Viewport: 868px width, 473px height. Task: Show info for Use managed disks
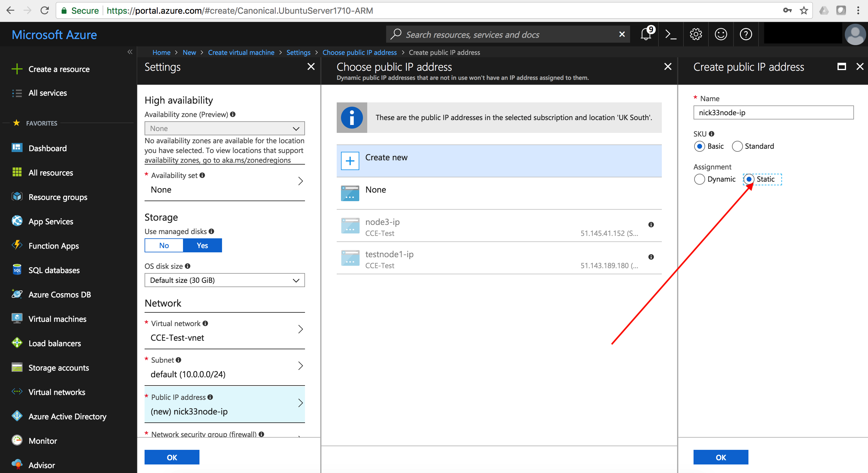211,231
